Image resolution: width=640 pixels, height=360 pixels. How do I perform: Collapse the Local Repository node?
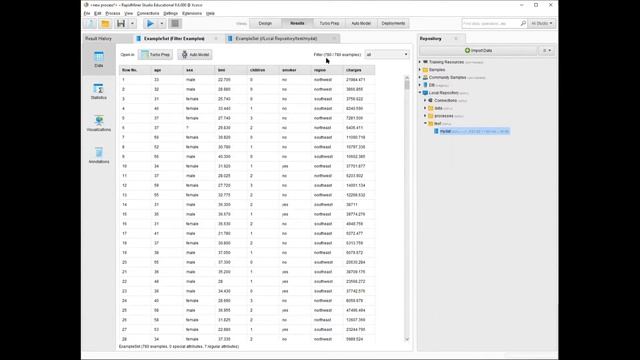(x=420, y=93)
